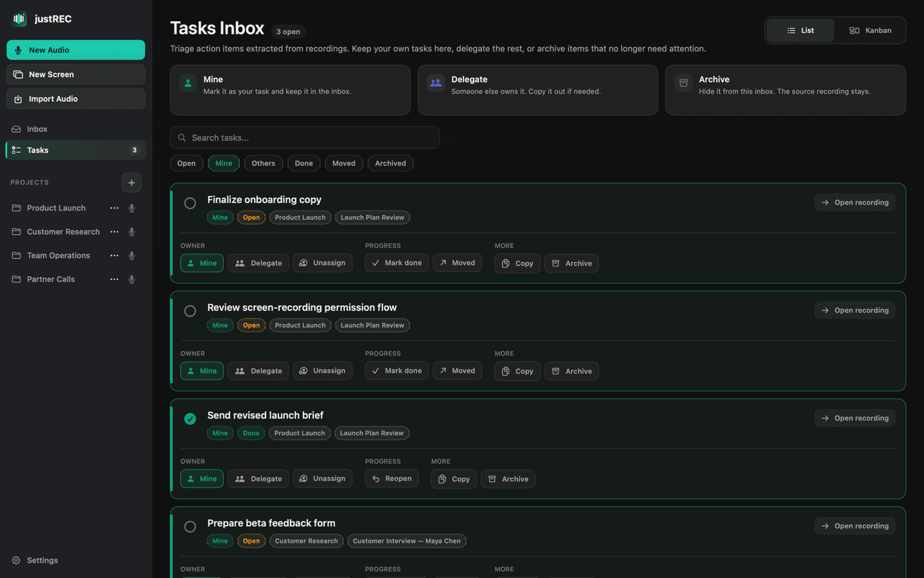Switch to Kanban view
This screenshot has height=578, width=924.
(x=870, y=30)
